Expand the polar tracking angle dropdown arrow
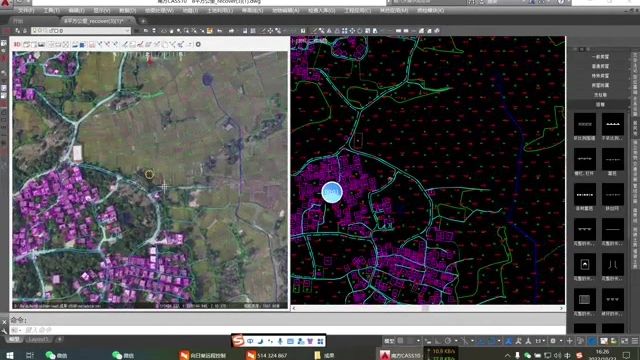This screenshot has height=360, width=640. tap(456, 341)
